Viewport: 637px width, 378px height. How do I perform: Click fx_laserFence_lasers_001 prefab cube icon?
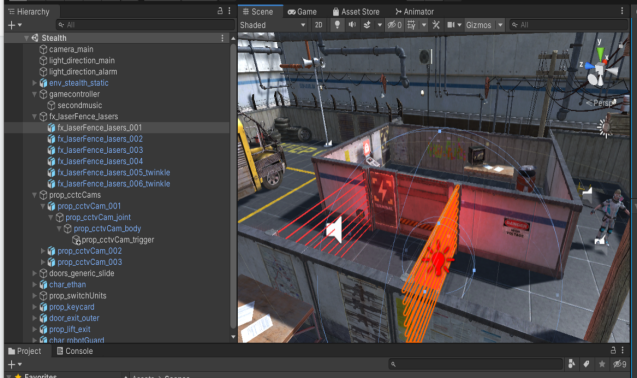tap(51, 128)
